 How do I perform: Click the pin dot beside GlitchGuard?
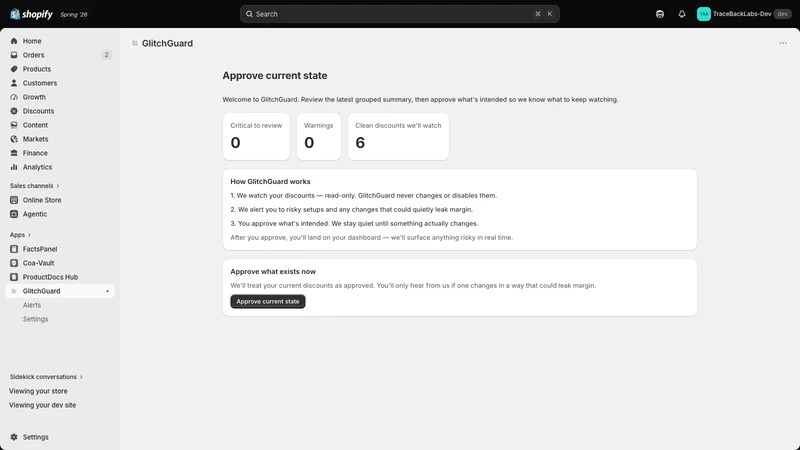click(x=107, y=291)
